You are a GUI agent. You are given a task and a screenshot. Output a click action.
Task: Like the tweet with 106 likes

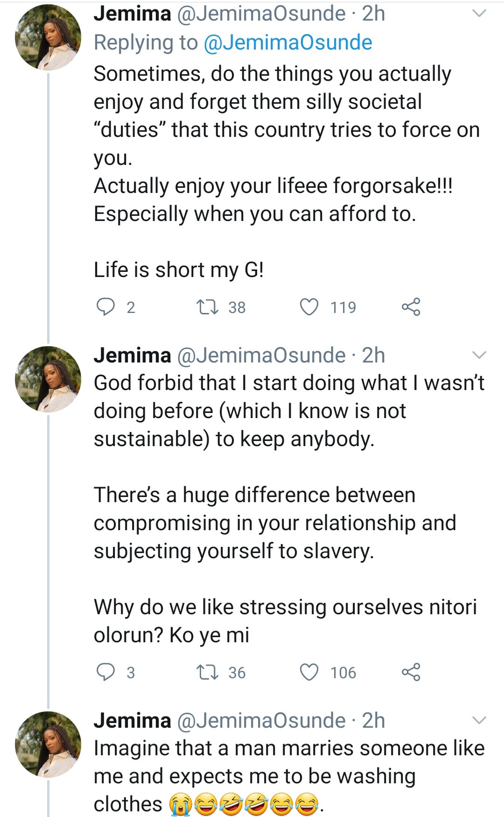309,672
